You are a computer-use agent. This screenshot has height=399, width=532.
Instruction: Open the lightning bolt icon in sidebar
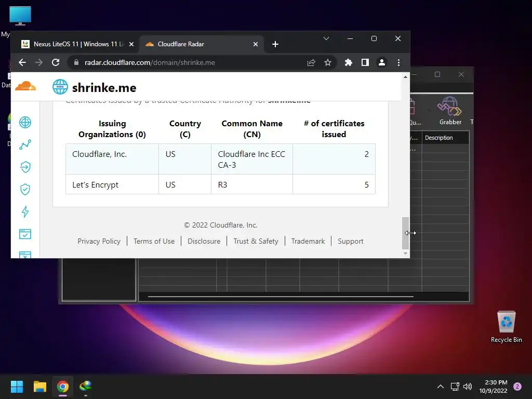25,212
